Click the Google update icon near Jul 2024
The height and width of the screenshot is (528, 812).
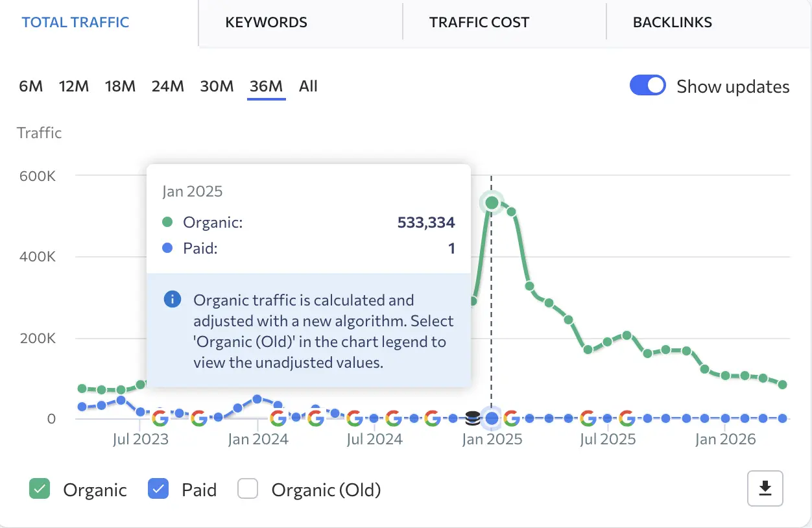point(353,418)
